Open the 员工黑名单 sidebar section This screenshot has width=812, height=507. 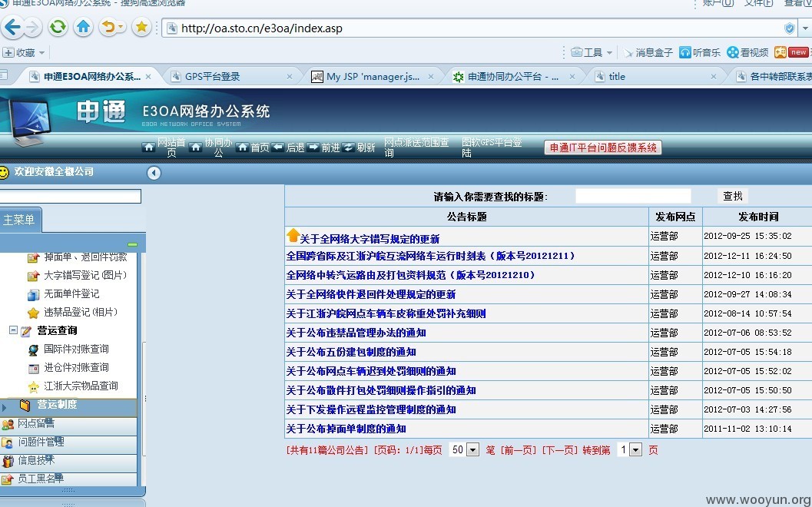pos(68,479)
